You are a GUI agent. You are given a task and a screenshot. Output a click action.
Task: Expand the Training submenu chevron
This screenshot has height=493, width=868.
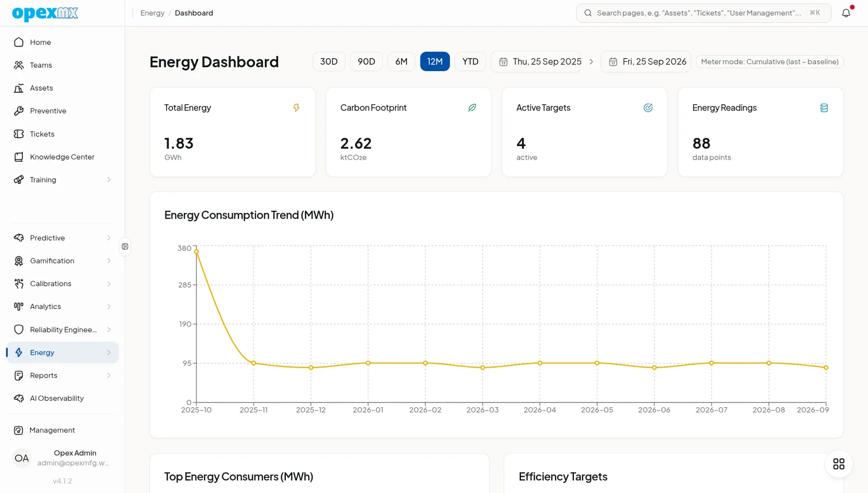pos(108,180)
